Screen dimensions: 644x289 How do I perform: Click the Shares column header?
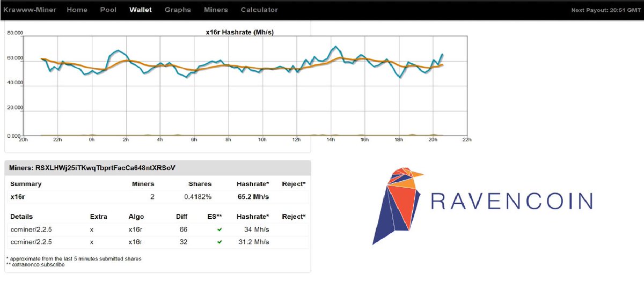[200, 184]
